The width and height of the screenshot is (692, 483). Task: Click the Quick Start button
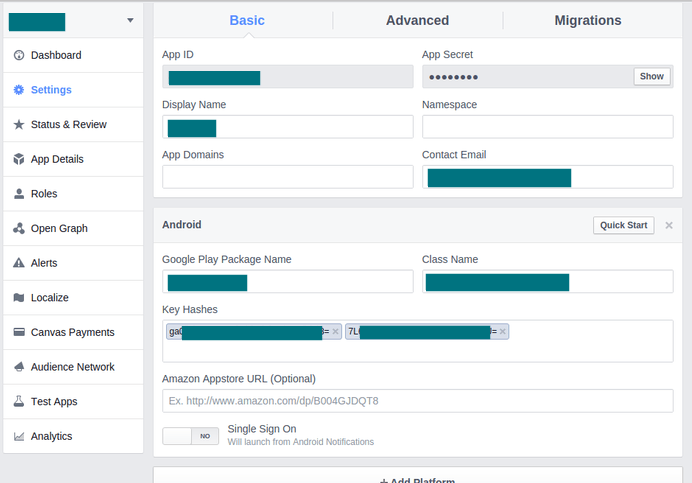[x=623, y=225]
